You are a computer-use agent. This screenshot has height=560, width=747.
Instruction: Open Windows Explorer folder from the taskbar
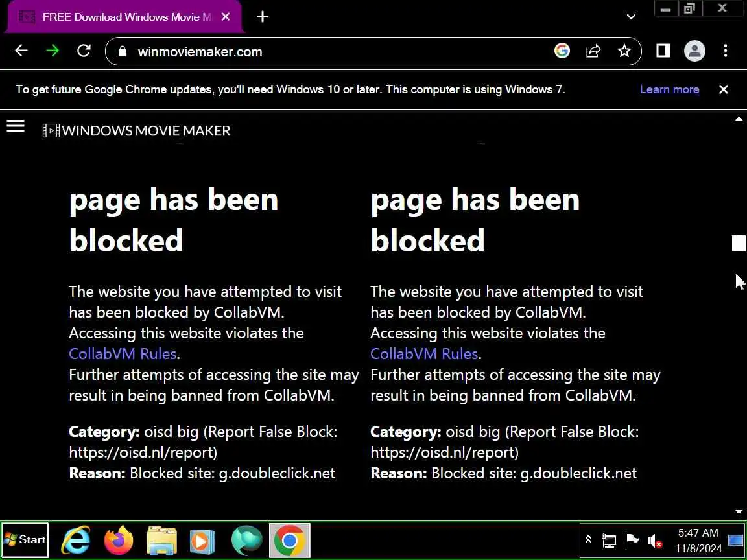(161, 540)
